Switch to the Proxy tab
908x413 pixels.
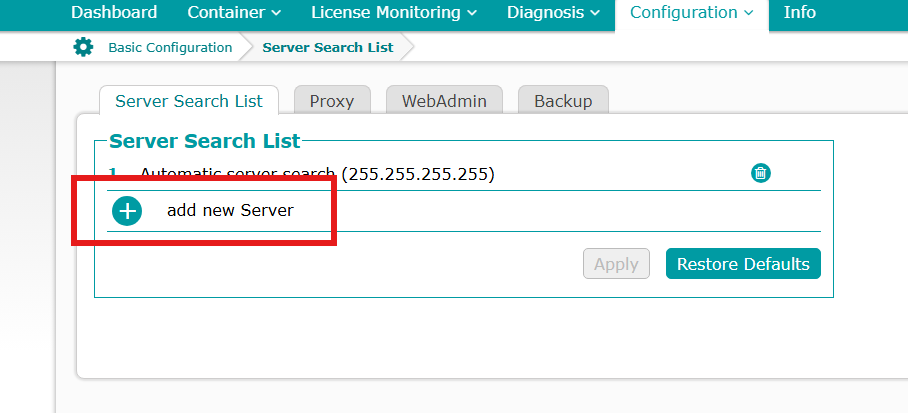pyautogui.click(x=331, y=101)
